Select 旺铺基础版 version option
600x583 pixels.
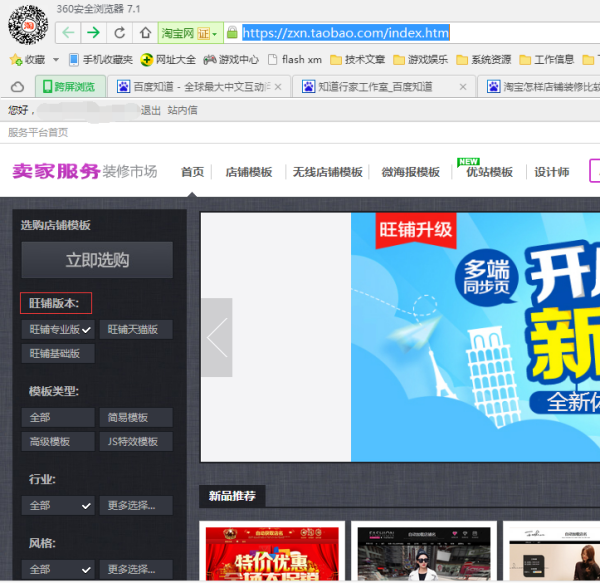coord(58,353)
